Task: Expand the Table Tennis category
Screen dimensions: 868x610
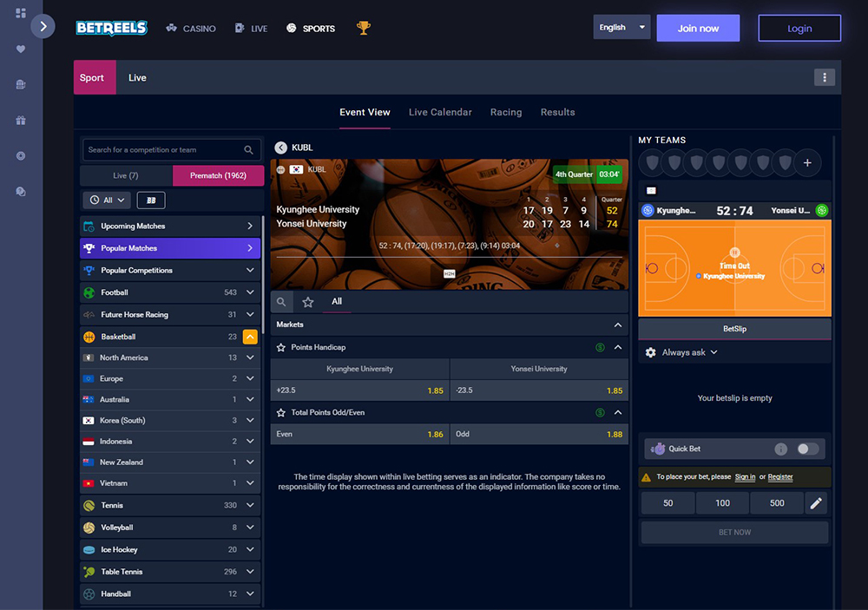Action: tap(250, 572)
